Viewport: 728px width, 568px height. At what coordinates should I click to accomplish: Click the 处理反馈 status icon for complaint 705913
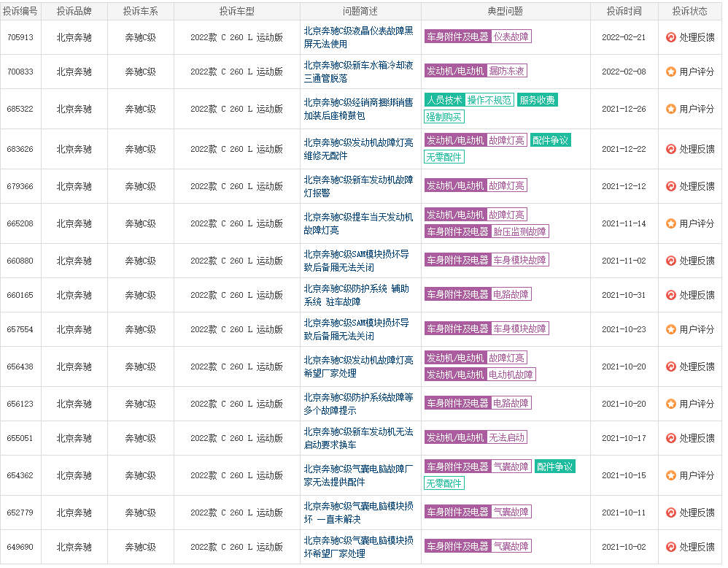(x=670, y=37)
